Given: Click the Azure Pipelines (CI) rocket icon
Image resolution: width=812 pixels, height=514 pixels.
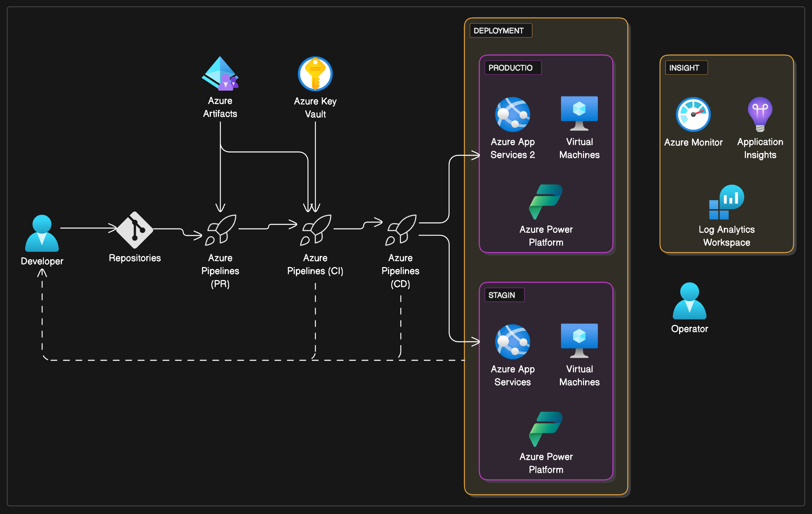Looking at the screenshot, I should [x=315, y=230].
